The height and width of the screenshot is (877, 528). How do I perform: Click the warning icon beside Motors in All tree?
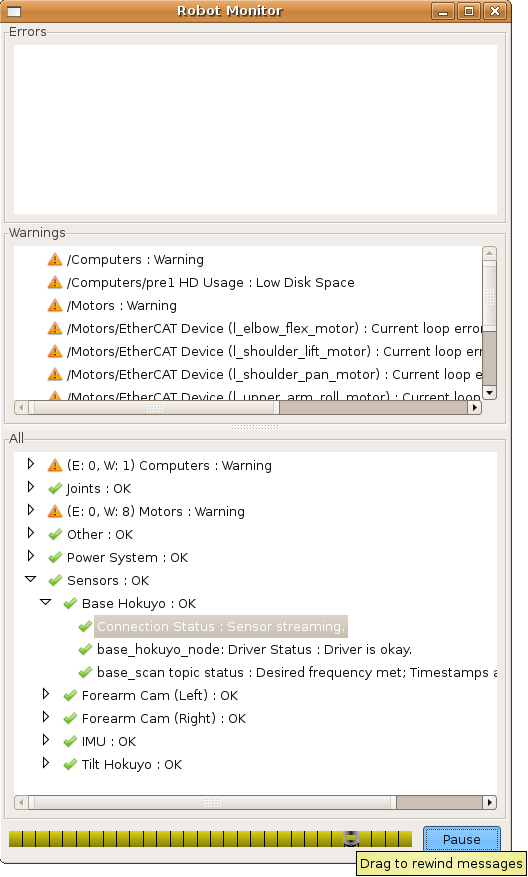click(x=55, y=511)
